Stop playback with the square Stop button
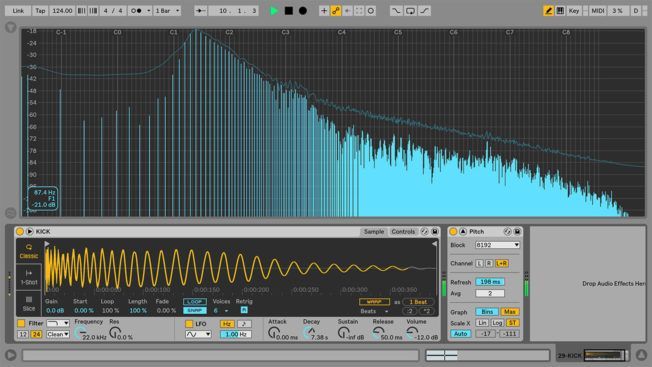Screen dimensions: 652x367 tap(289, 11)
